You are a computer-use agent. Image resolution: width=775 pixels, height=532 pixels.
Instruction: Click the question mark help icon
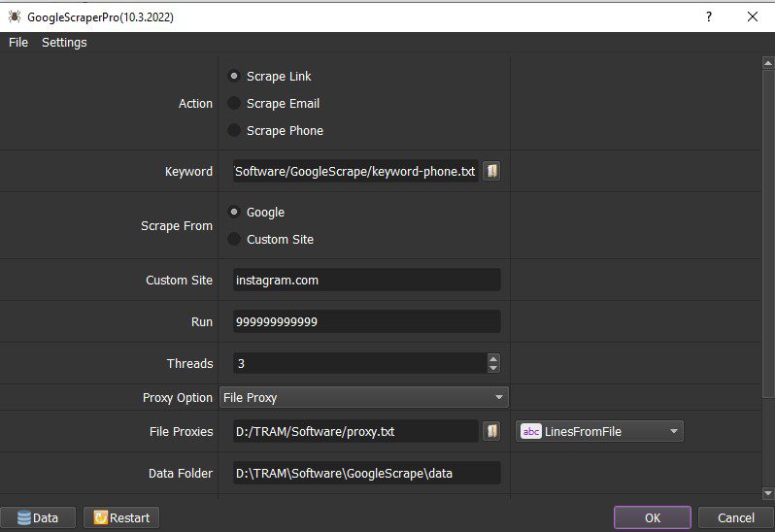point(709,17)
